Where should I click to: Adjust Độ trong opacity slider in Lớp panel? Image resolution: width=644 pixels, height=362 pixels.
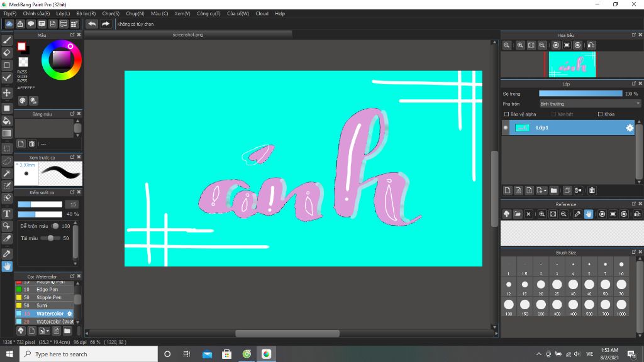580,94
